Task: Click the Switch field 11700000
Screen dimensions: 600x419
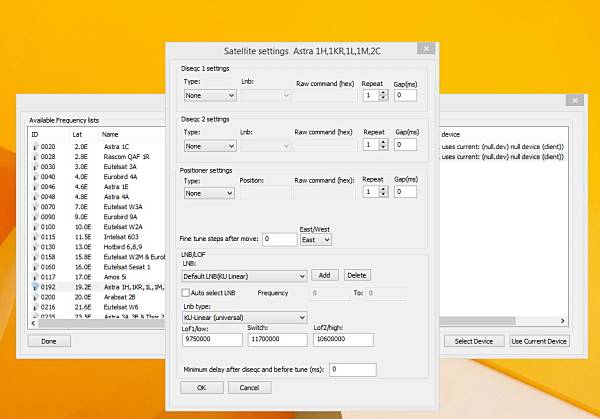Action: 277,339
